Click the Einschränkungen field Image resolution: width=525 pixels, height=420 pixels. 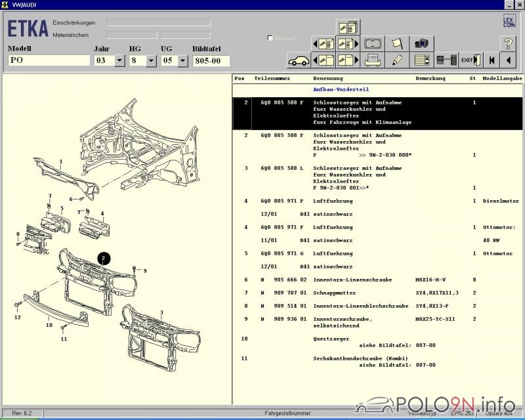coord(158,22)
